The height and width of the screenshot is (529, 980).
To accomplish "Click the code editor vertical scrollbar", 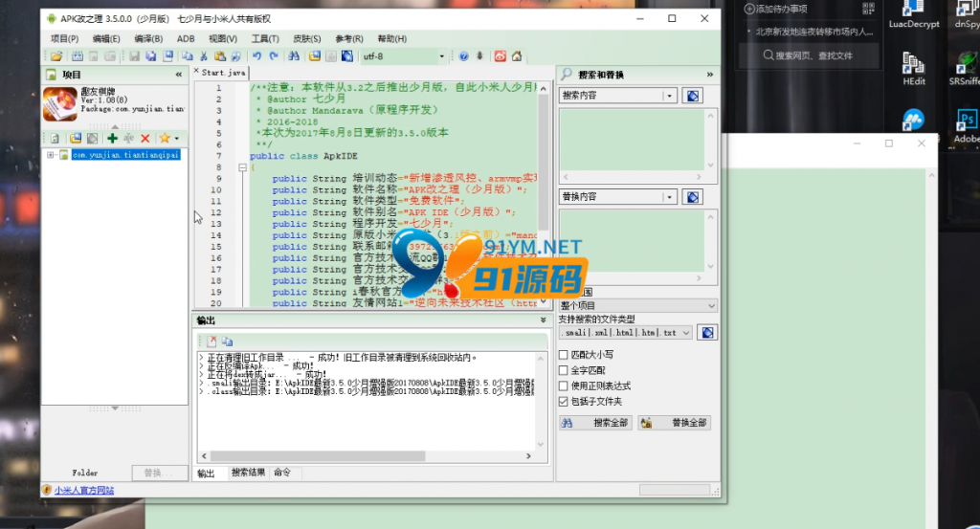I will 544,163.
